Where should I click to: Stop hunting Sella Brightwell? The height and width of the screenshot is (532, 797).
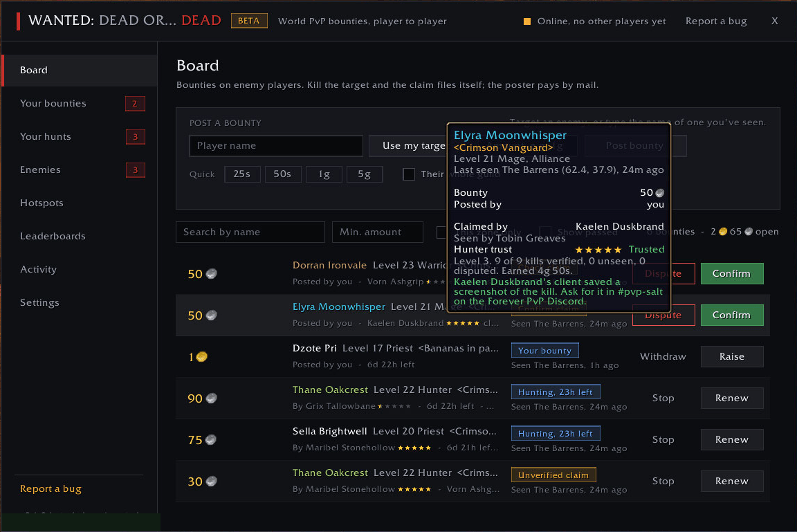663,439
